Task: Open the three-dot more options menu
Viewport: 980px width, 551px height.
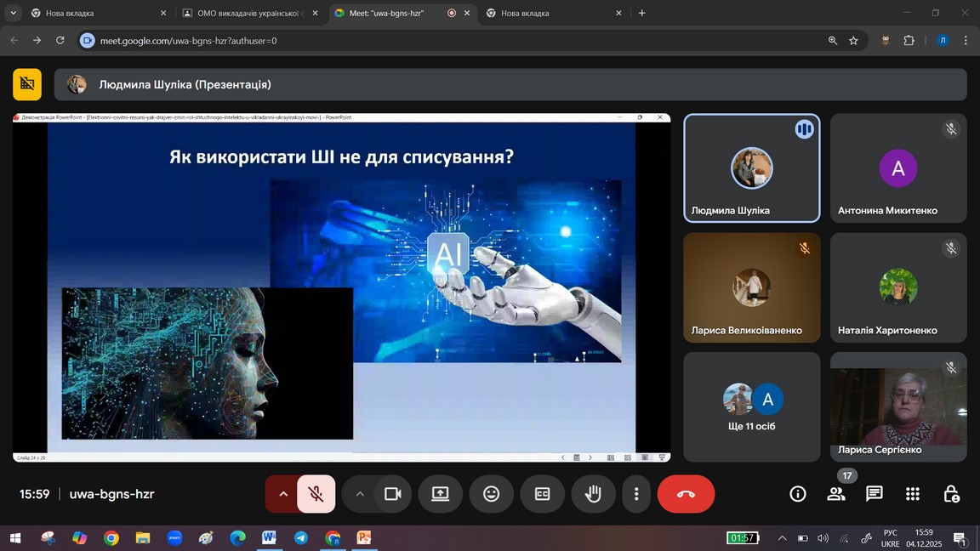Action: pos(635,494)
